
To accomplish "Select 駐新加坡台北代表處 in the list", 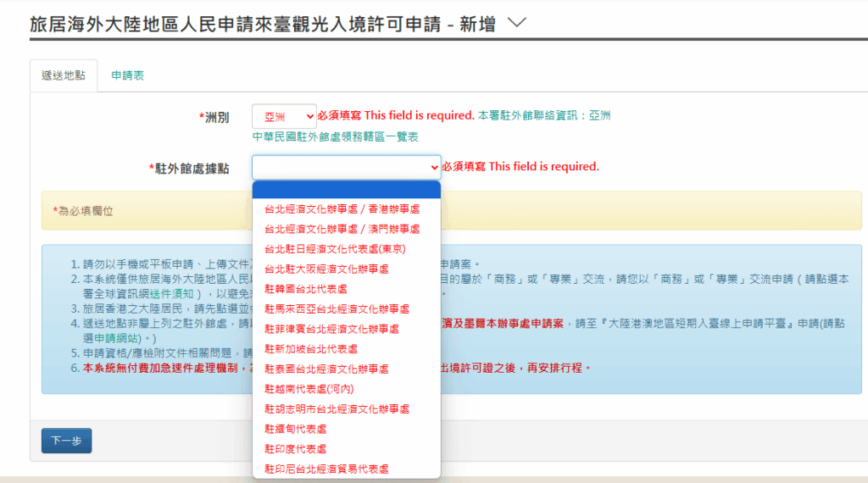I will [x=311, y=349].
